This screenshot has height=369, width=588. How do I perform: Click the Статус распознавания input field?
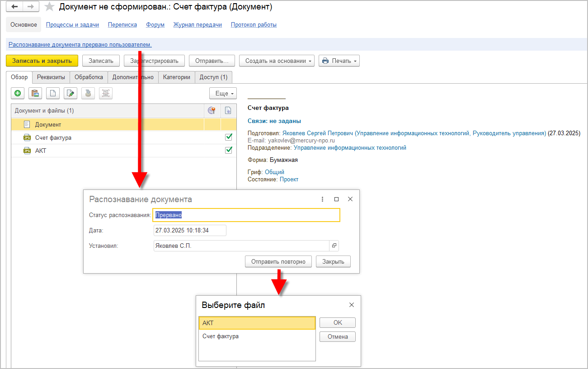pyautogui.click(x=246, y=215)
